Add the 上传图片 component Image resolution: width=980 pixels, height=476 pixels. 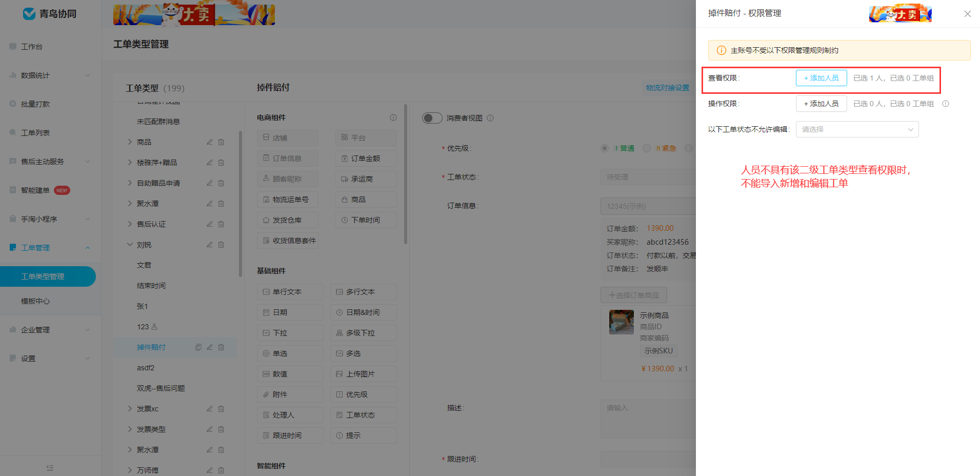[x=364, y=374]
